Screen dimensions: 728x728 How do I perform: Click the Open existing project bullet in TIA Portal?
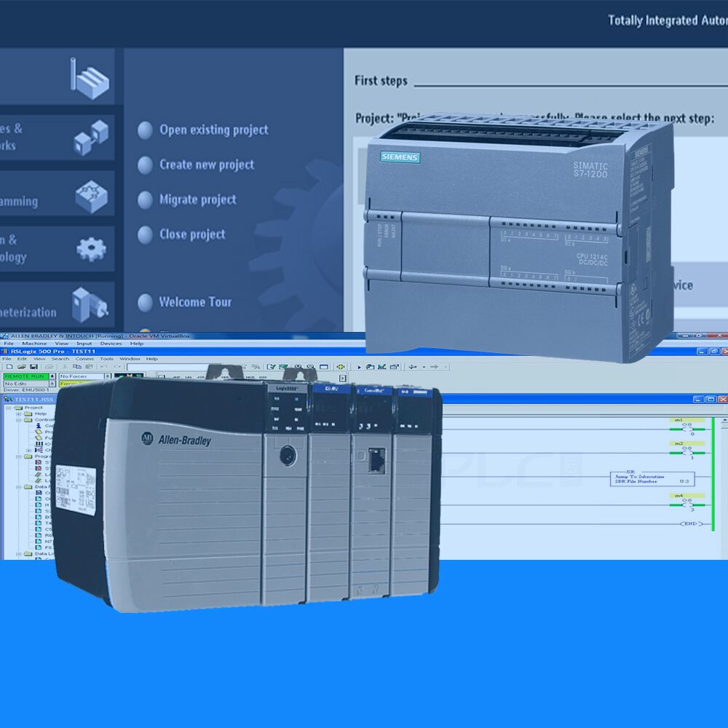tap(146, 130)
